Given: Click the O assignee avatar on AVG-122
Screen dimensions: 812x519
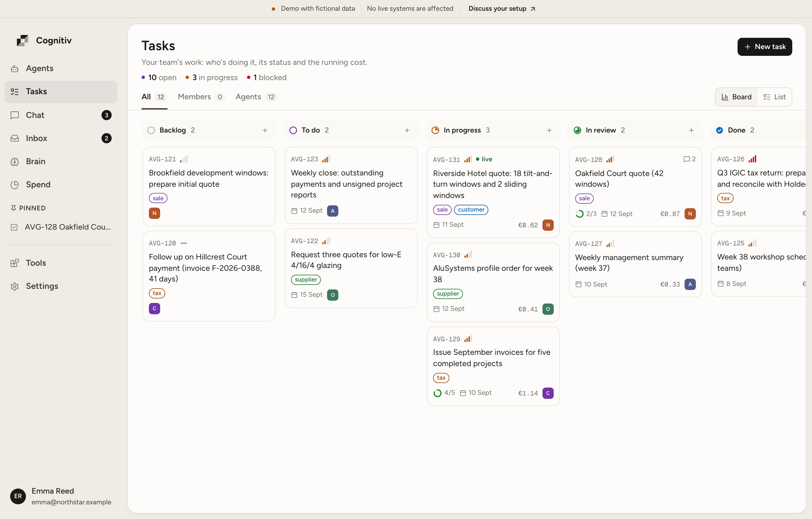Looking at the screenshot, I should pos(332,295).
